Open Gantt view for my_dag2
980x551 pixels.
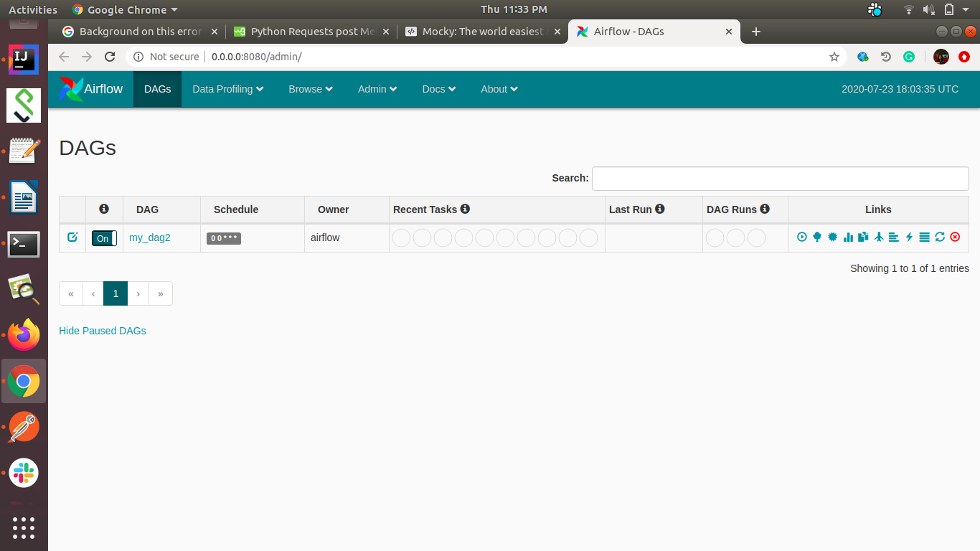pos(894,237)
